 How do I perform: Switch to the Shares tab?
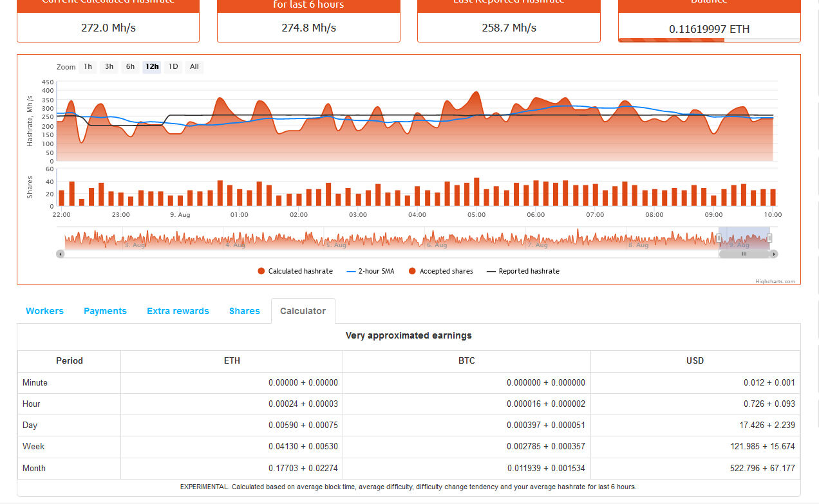click(x=245, y=311)
